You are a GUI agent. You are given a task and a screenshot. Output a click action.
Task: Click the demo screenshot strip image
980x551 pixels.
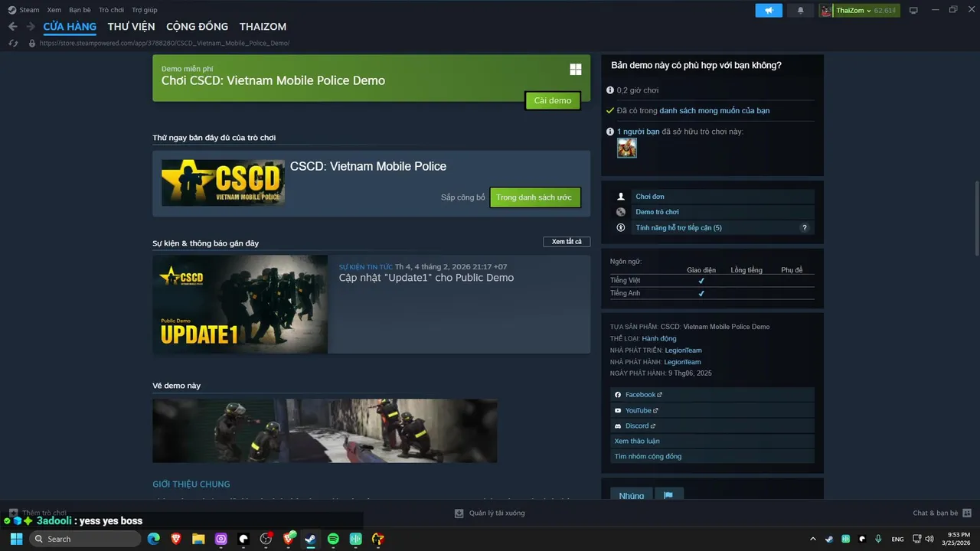(325, 431)
